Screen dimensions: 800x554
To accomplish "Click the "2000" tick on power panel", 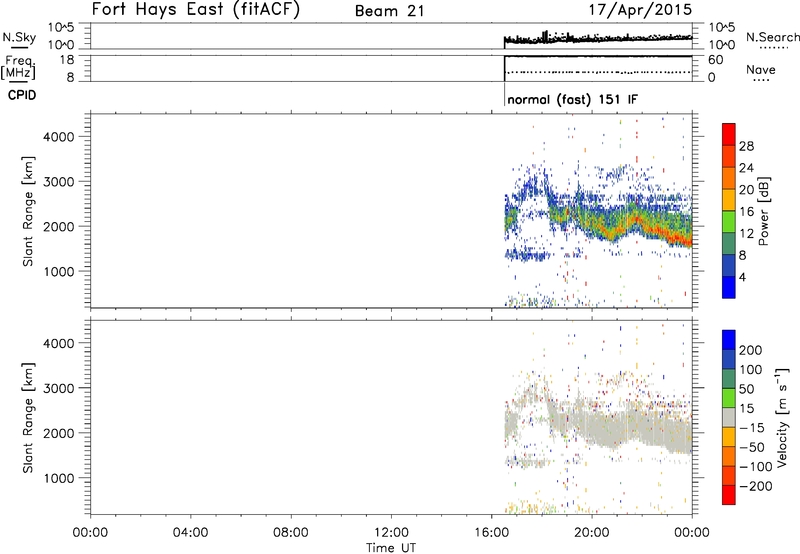I will coord(59,226).
